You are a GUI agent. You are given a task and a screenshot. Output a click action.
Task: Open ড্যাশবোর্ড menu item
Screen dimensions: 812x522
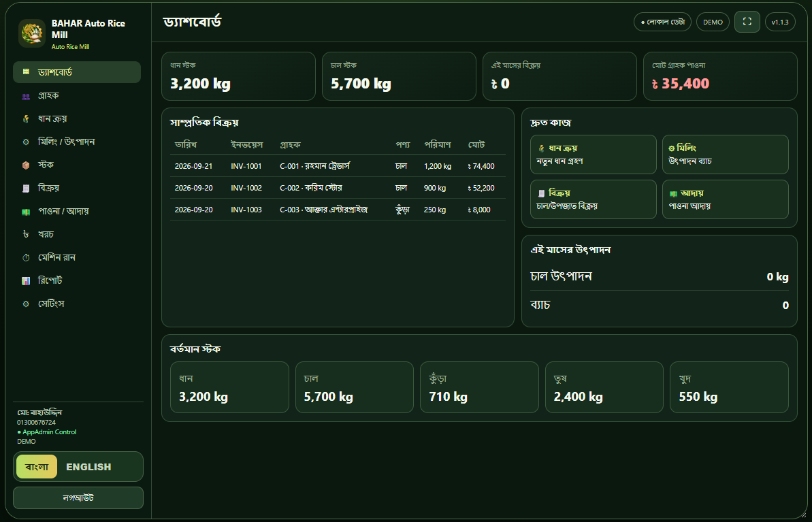tap(77, 72)
